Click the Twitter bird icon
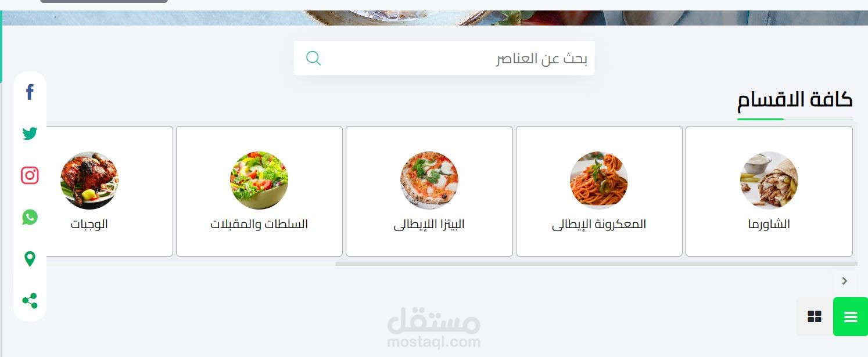 point(30,134)
